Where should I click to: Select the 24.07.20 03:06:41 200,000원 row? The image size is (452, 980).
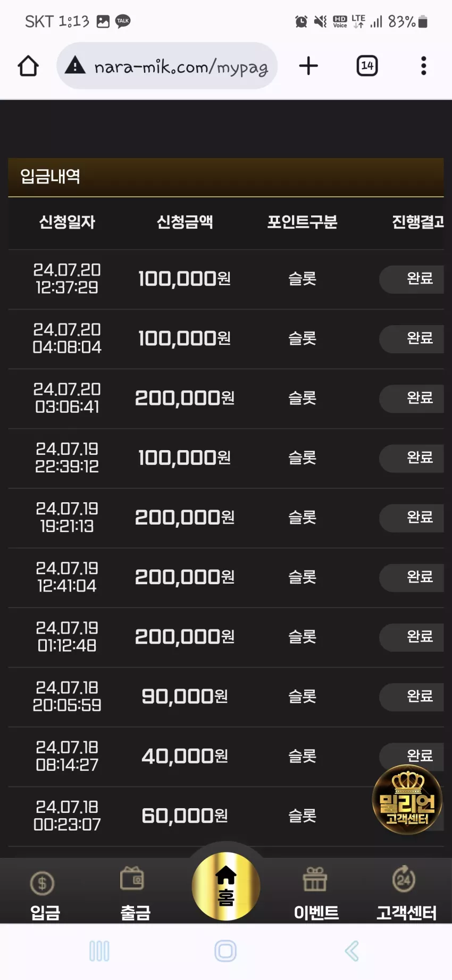226,398
